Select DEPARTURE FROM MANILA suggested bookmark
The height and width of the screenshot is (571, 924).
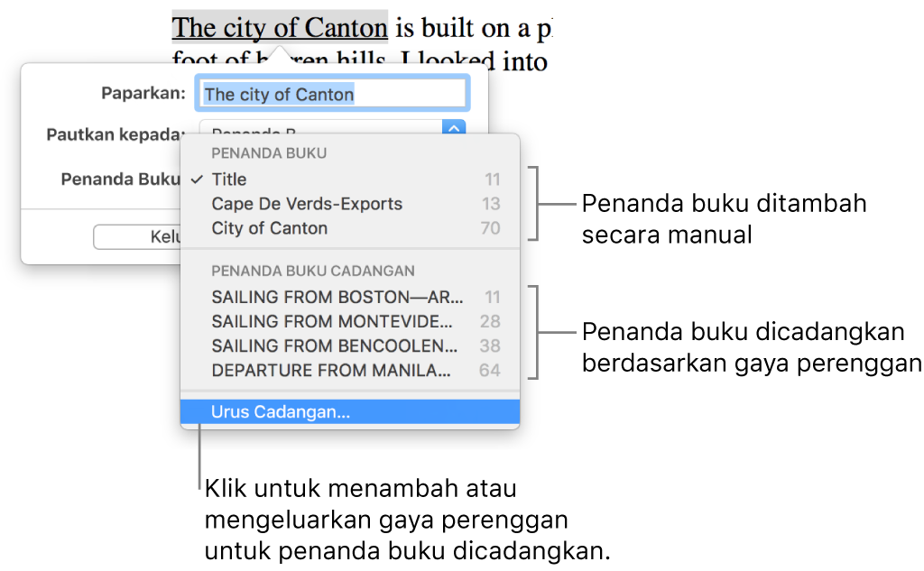[x=350, y=370]
